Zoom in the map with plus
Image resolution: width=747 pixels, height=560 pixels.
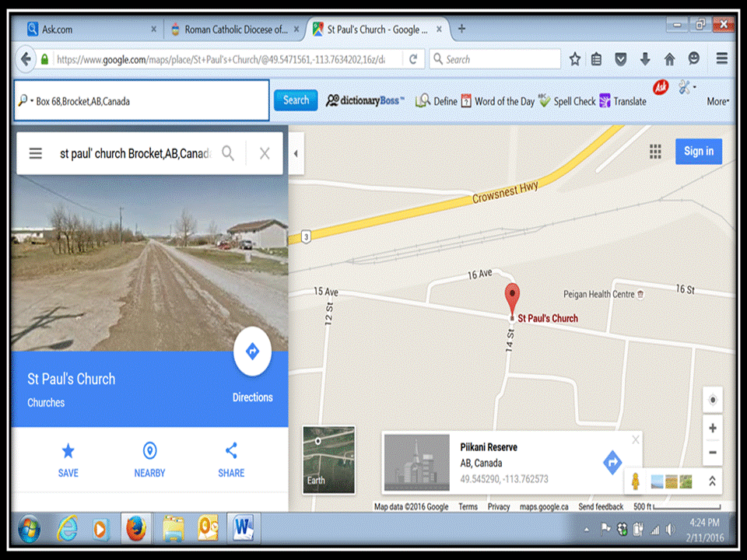pos(713,428)
